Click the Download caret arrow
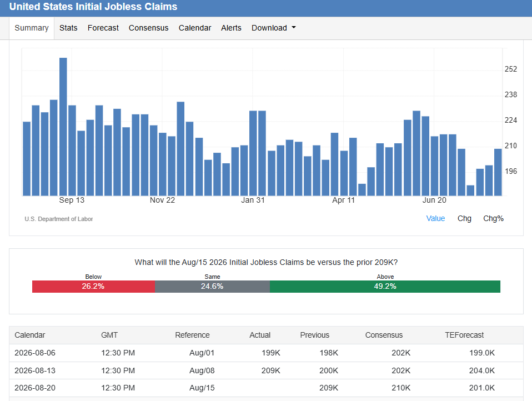 pos(294,27)
